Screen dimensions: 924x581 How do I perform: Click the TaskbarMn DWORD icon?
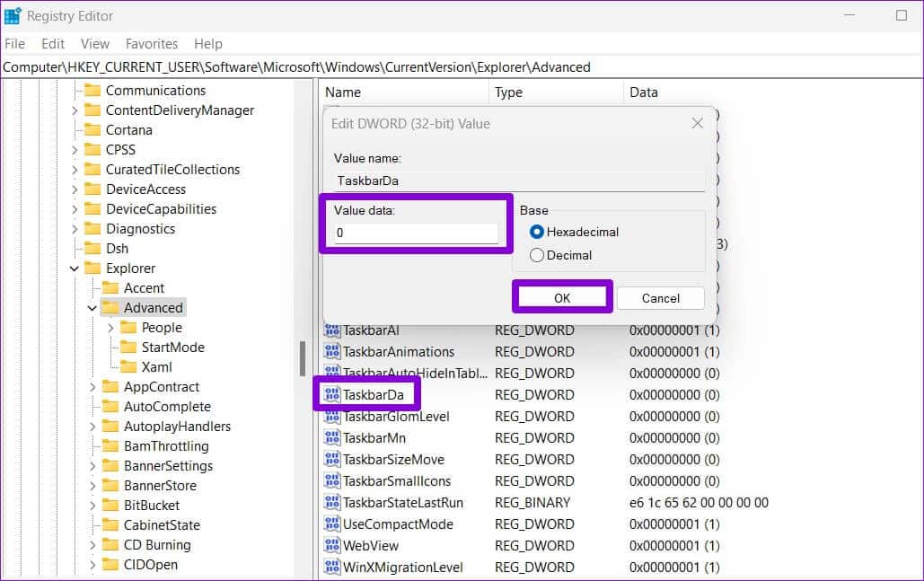click(332, 438)
